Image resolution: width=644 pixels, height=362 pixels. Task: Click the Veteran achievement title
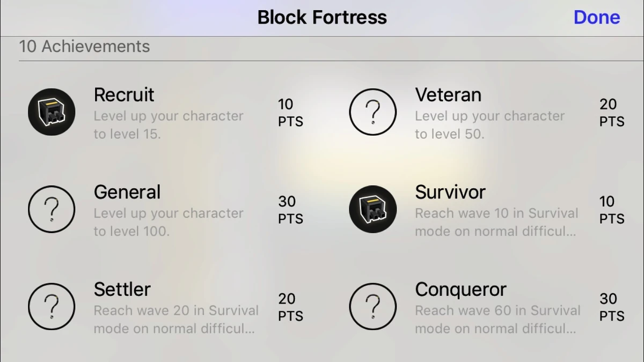[448, 95]
